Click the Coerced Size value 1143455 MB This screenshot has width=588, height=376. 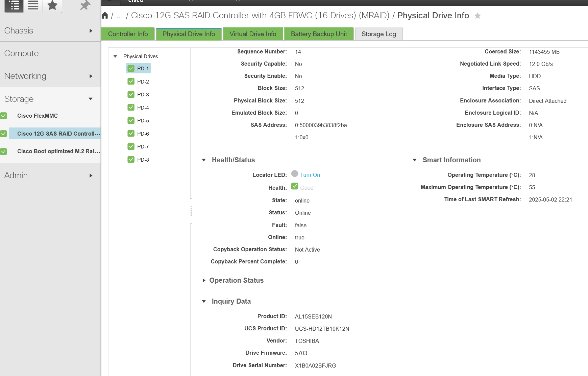click(x=544, y=52)
